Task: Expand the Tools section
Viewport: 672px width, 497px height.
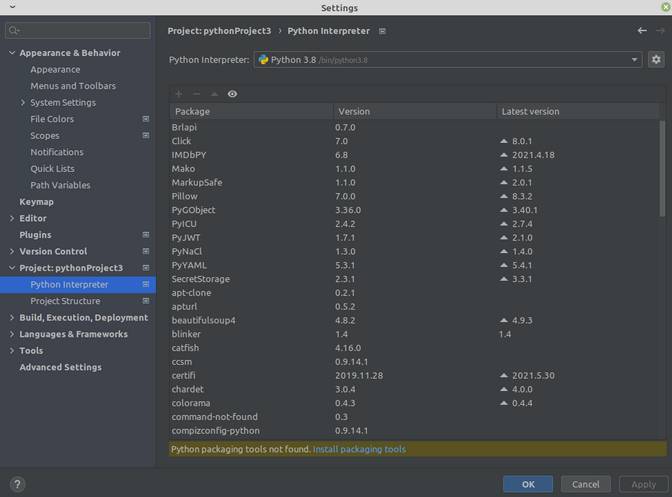Action: [12, 350]
